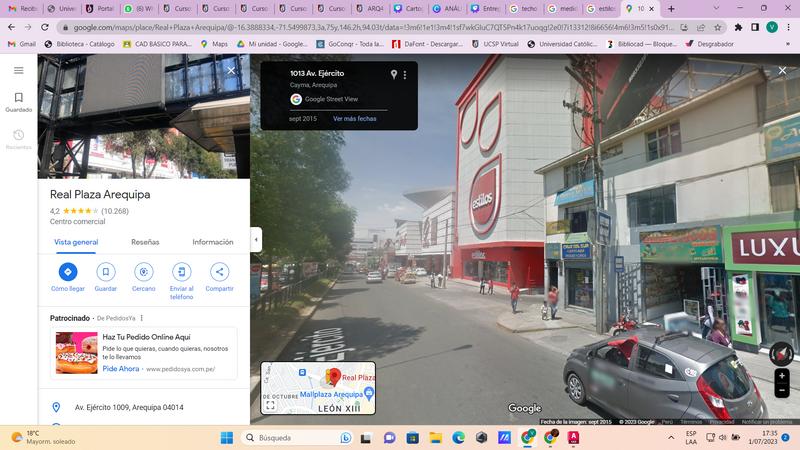The image size is (800, 450).
Task: Zoom in the Street View
Action: [x=782, y=376]
